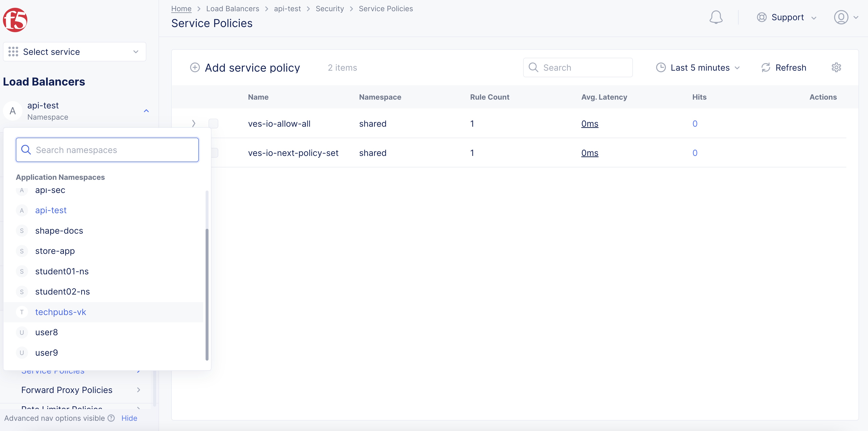Click the help icon next to Advanced nav options

click(111, 418)
